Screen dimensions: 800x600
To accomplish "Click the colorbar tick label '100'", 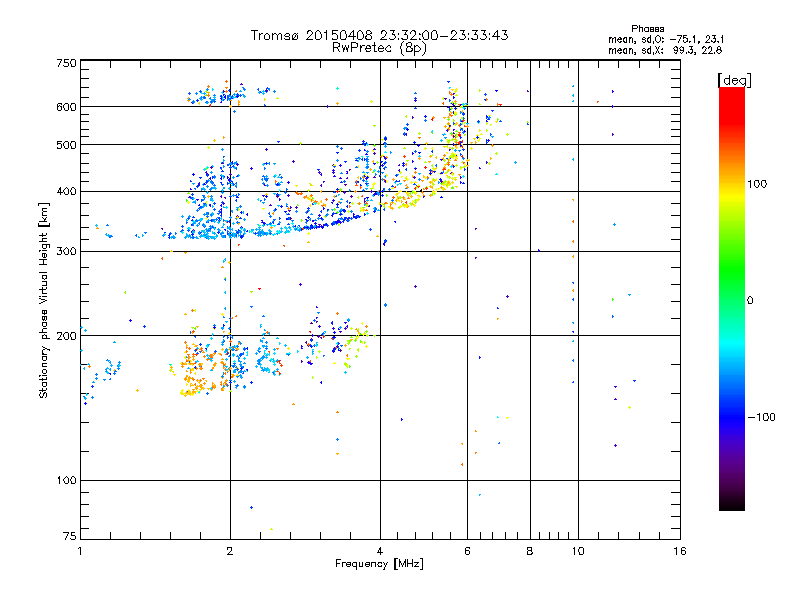I will tap(757, 184).
